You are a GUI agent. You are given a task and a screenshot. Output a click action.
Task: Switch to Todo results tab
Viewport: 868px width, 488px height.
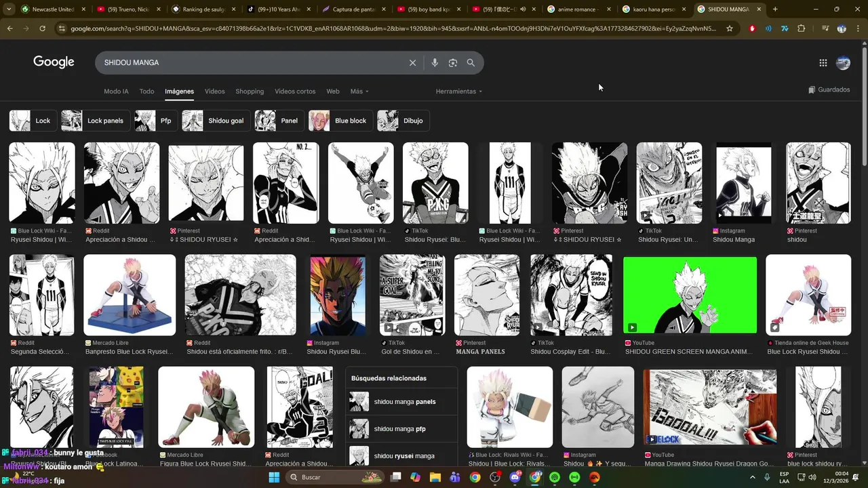pyautogui.click(x=146, y=91)
